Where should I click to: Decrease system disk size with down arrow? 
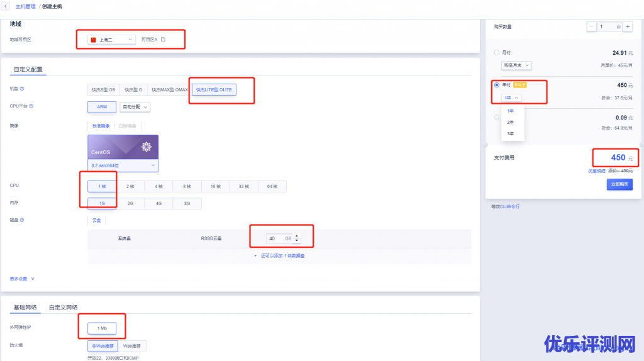coord(297,241)
